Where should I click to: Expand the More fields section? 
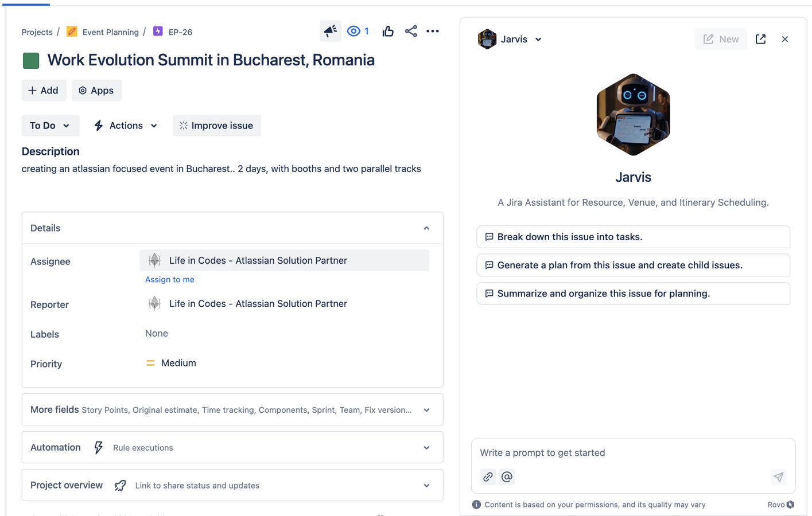(x=426, y=409)
